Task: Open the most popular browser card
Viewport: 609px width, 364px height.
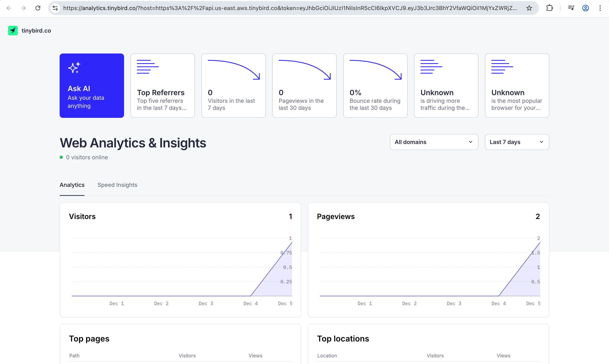Action: (x=517, y=86)
